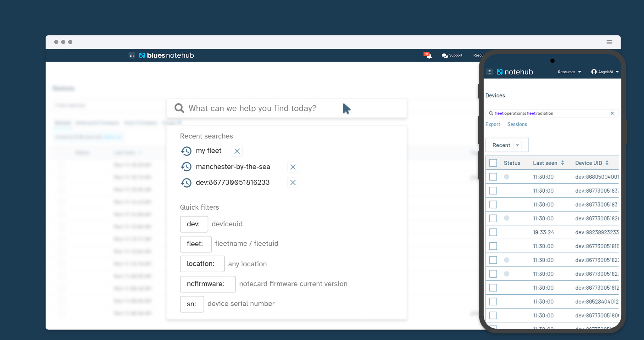Open the AngelaM account dropdown chevron

click(617, 72)
